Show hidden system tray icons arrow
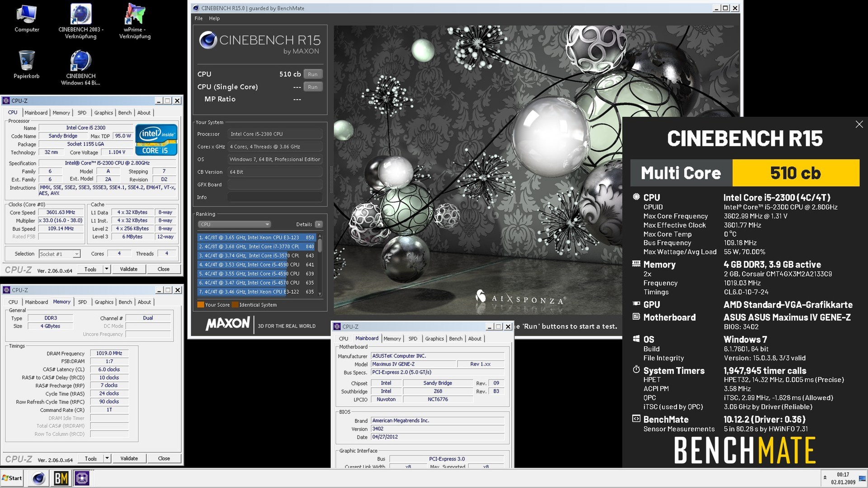 coord(825,478)
